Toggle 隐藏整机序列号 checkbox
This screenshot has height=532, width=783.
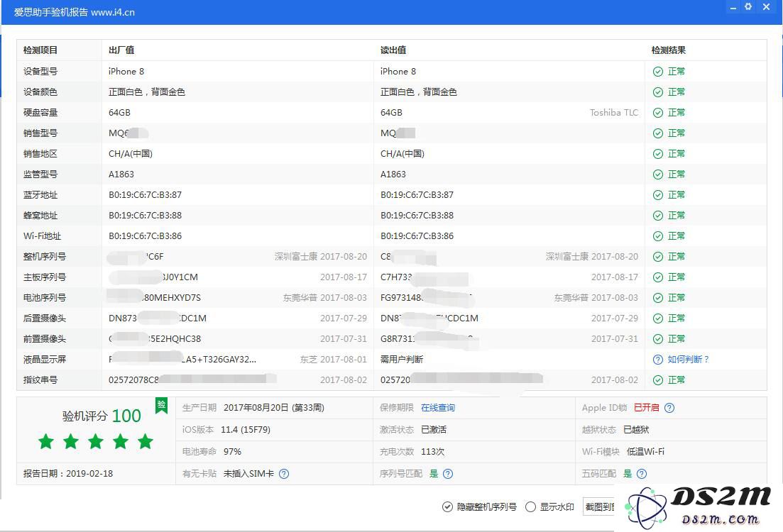(x=447, y=507)
